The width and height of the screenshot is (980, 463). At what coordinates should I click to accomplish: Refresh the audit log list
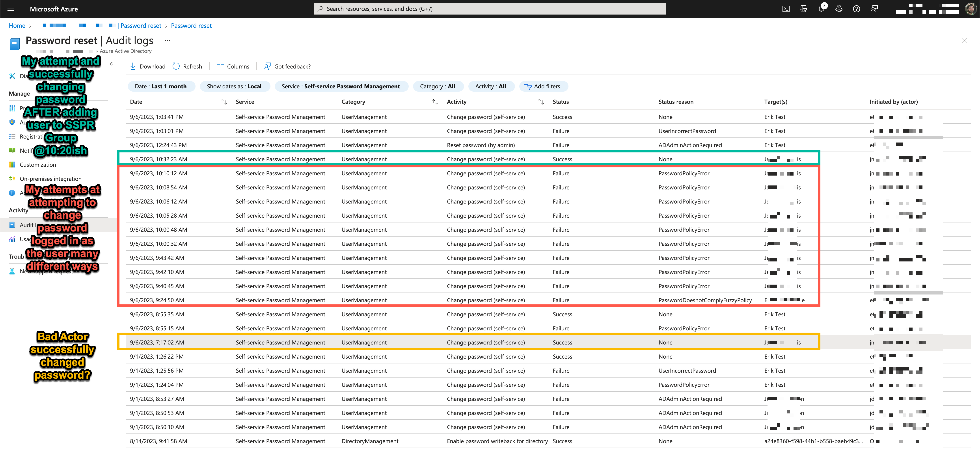coord(187,66)
